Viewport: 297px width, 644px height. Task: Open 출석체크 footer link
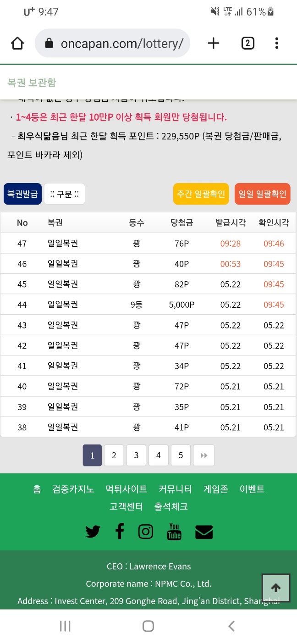pyautogui.click(x=171, y=506)
